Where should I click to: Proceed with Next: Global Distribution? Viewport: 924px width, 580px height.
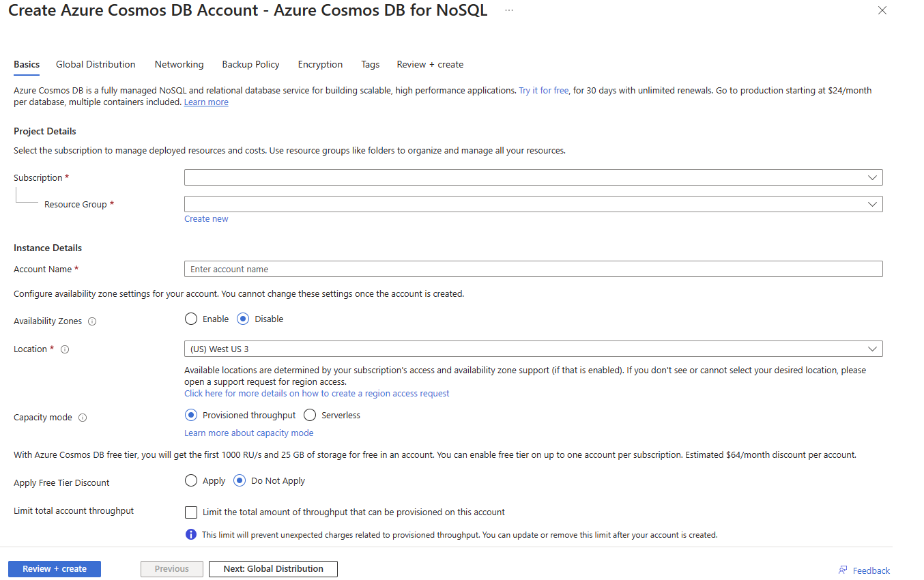click(273, 568)
